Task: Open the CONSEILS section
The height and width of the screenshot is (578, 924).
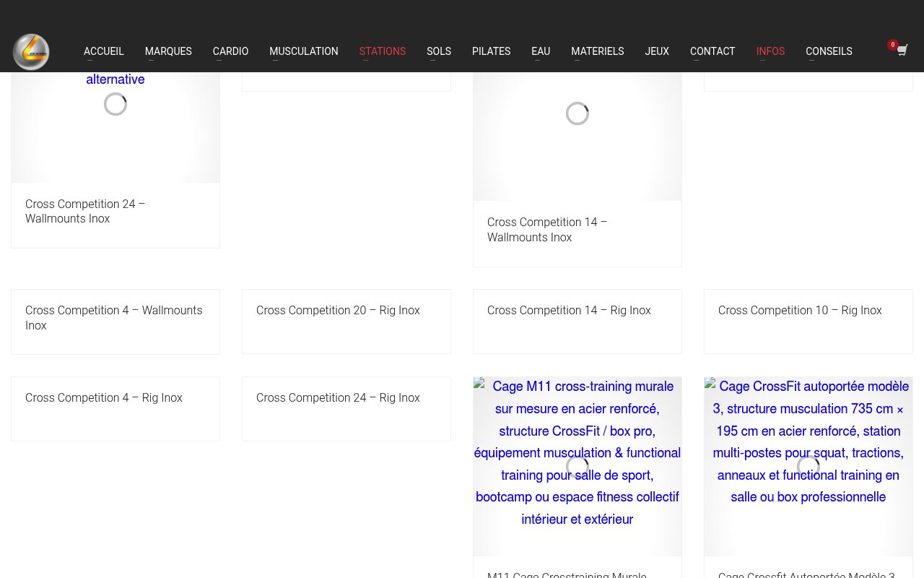Action: coord(829,51)
